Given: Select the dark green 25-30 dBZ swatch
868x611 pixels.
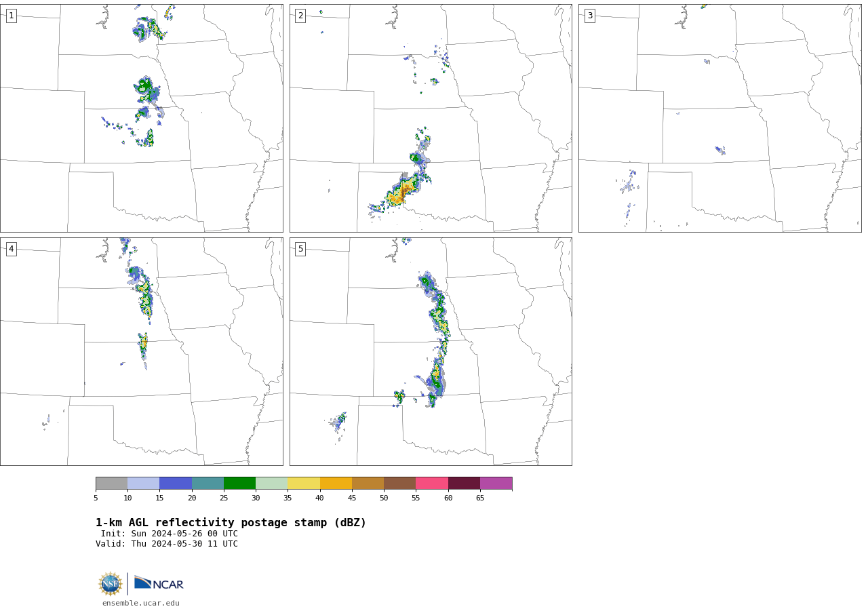Looking at the screenshot, I should pyautogui.click(x=239, y=484).
